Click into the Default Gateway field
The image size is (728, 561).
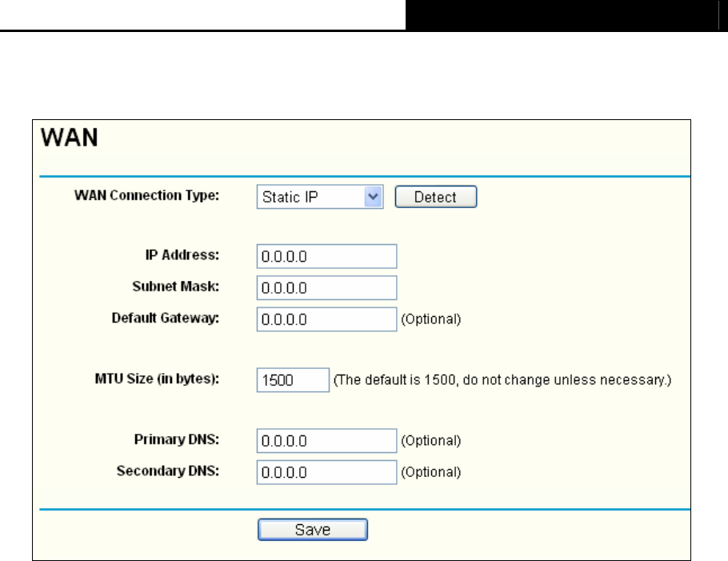tap(326, 319)
